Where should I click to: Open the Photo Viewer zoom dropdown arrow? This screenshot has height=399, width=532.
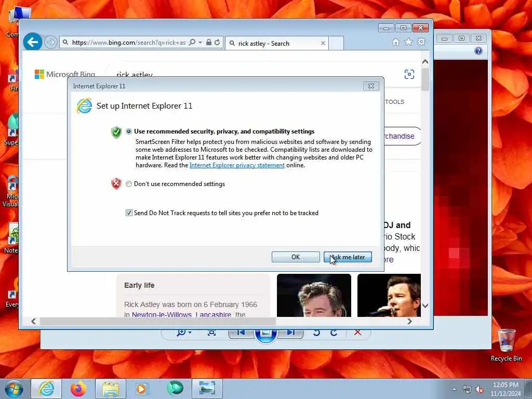(x=190, y=332)
